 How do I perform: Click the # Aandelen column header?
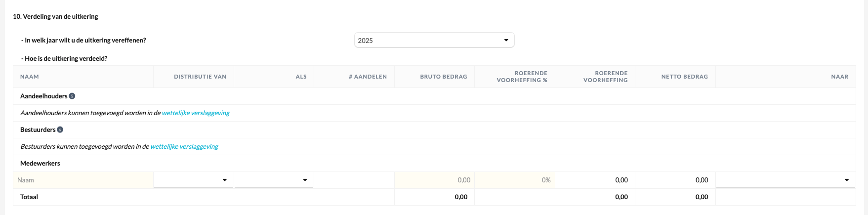click(368, 77)
